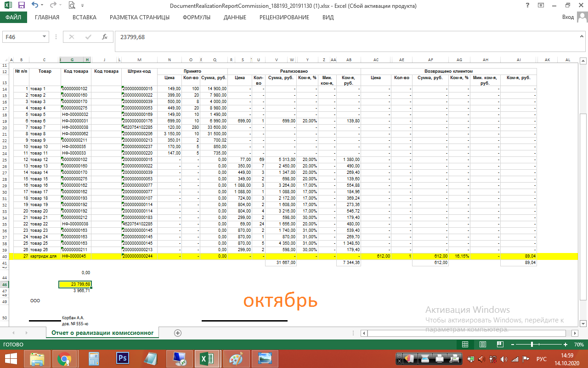The width and height of the screenshot is (588, 368).
Task: Select the РАЗМЕТКА СТРАНИЦЫ tab
Action: pos(140,17)
